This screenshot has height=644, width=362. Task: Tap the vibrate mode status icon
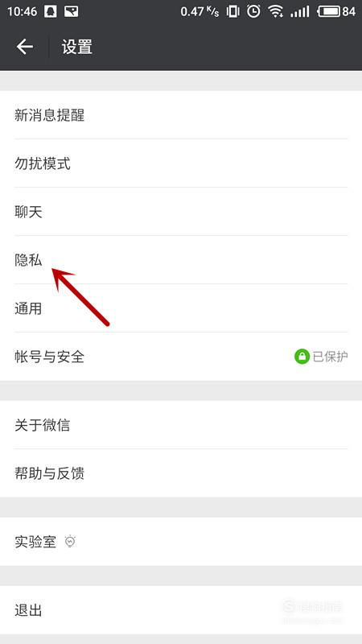coord(233,11)
